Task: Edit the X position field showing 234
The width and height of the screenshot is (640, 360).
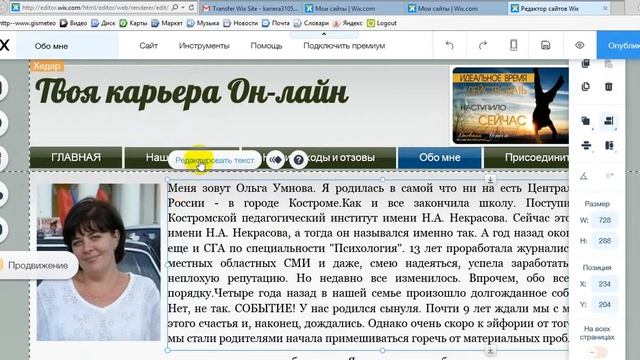Action: pyautogui.click(x=604, y=284)
